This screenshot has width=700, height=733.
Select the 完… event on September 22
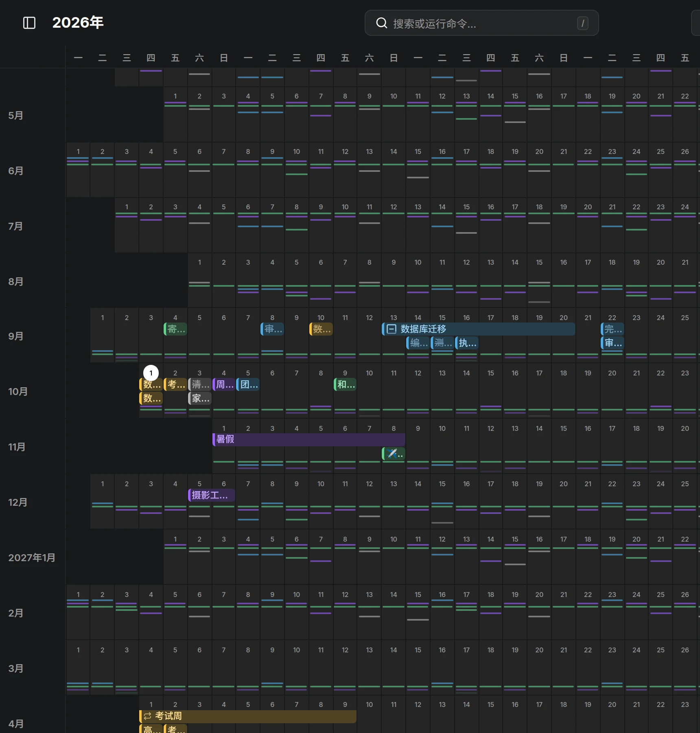pyautogui.click(x=612, y=329)
